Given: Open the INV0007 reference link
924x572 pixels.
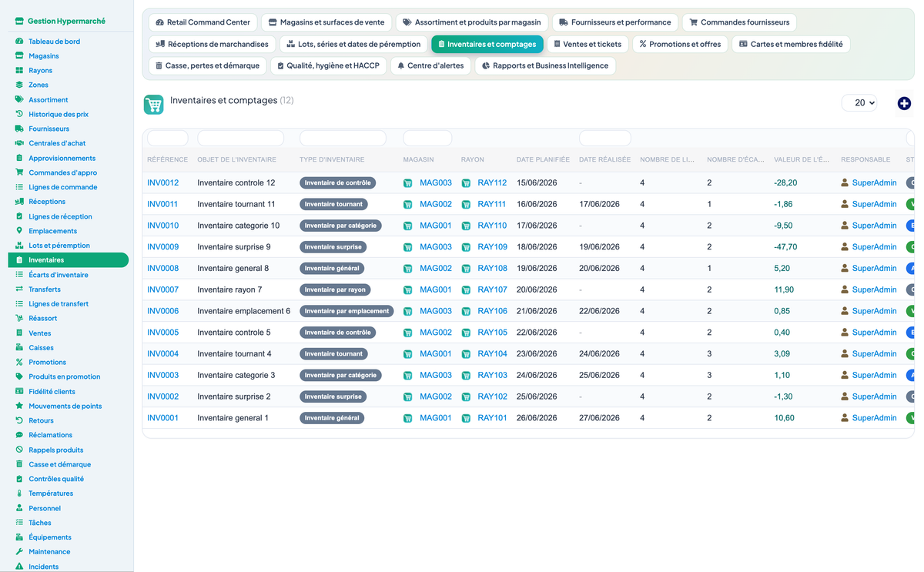Looking at the screenshot, I should tap(162, 290).
